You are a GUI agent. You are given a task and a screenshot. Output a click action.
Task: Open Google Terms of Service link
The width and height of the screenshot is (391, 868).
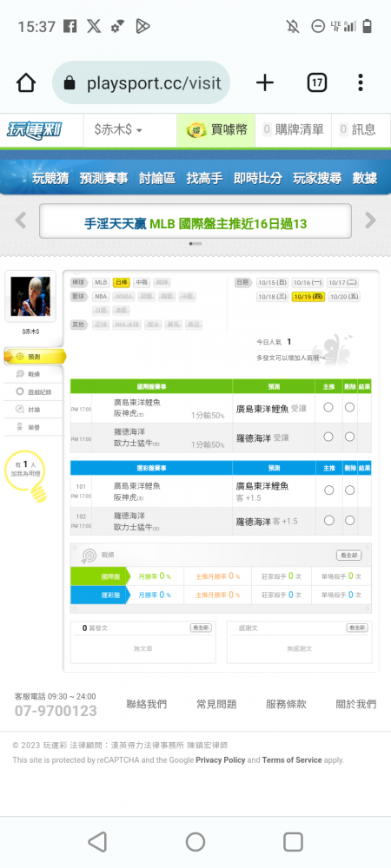tap(292, 760)
